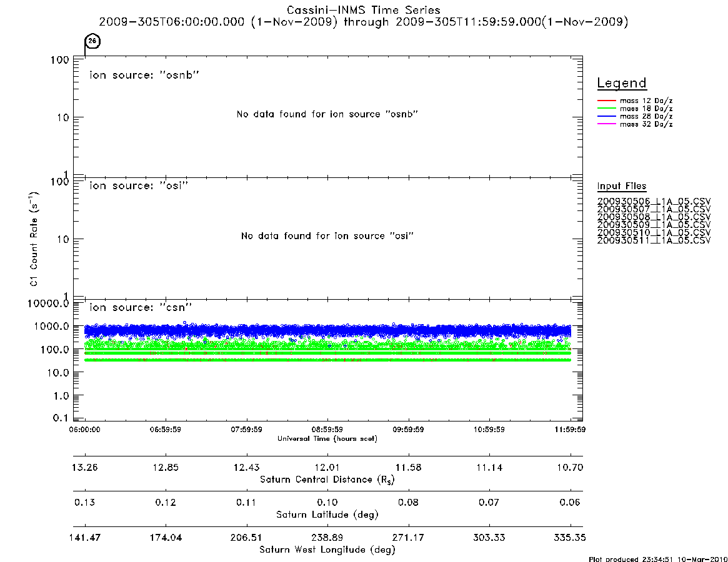The width and height of the screenshot is (728, 562).
Task: Click the 12.43 central distance value
Action: [247, 467]
